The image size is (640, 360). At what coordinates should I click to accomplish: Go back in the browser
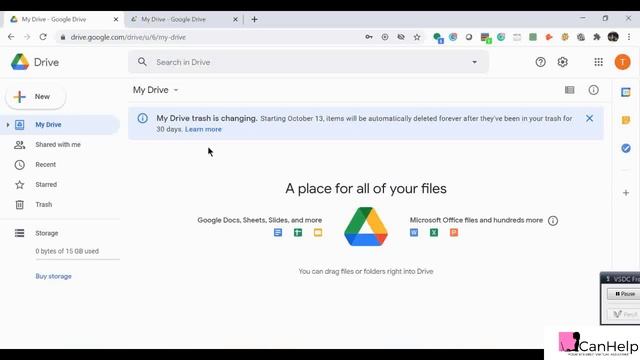(11, 37)
